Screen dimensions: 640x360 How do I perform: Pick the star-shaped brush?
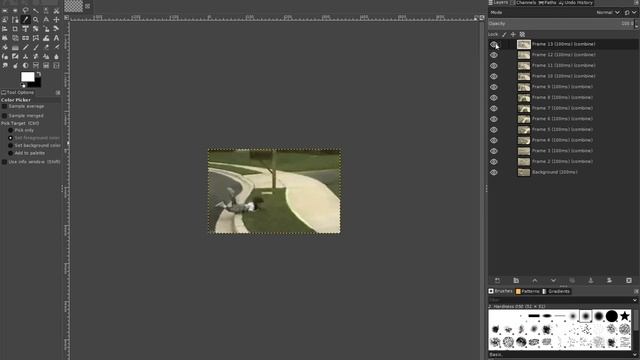(624, 316)
